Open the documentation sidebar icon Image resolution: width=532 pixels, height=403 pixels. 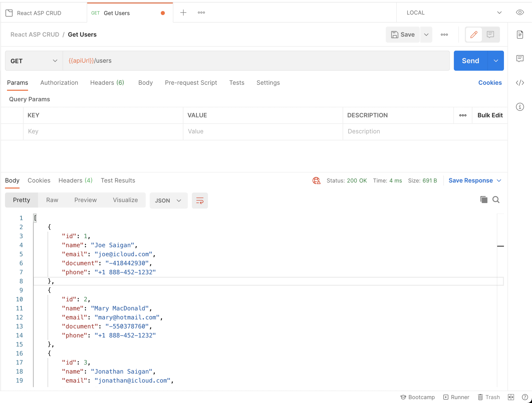click(520, 35)
